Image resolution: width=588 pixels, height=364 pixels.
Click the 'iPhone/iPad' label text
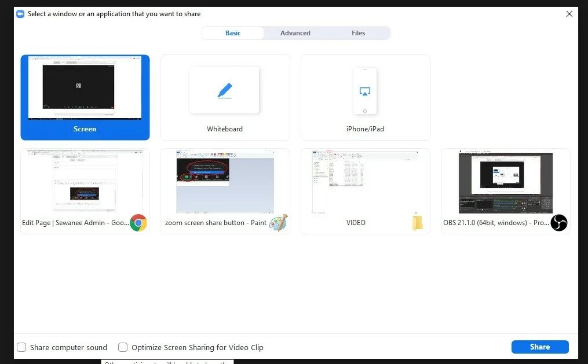coord(365,129)
